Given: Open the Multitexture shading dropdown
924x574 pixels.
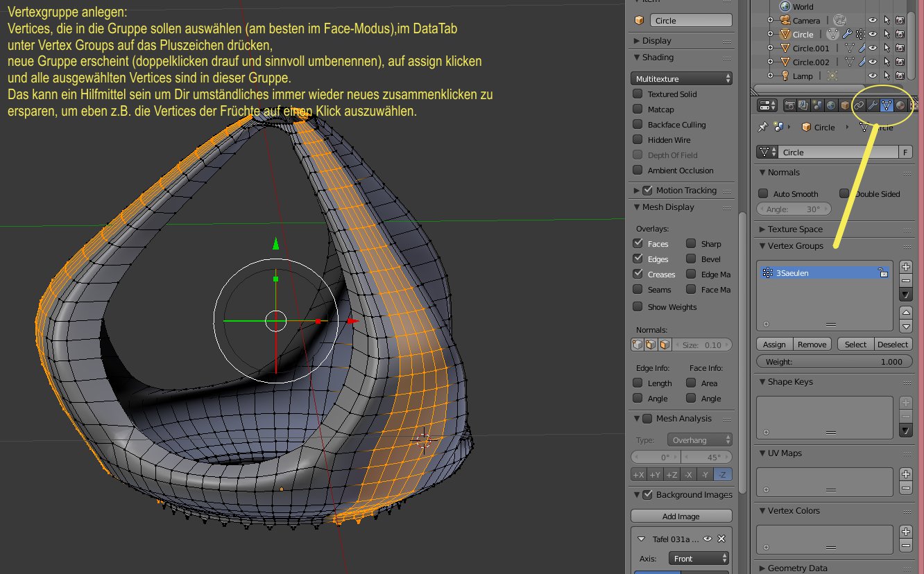Looking at the screenshot, I should (681, 79).
